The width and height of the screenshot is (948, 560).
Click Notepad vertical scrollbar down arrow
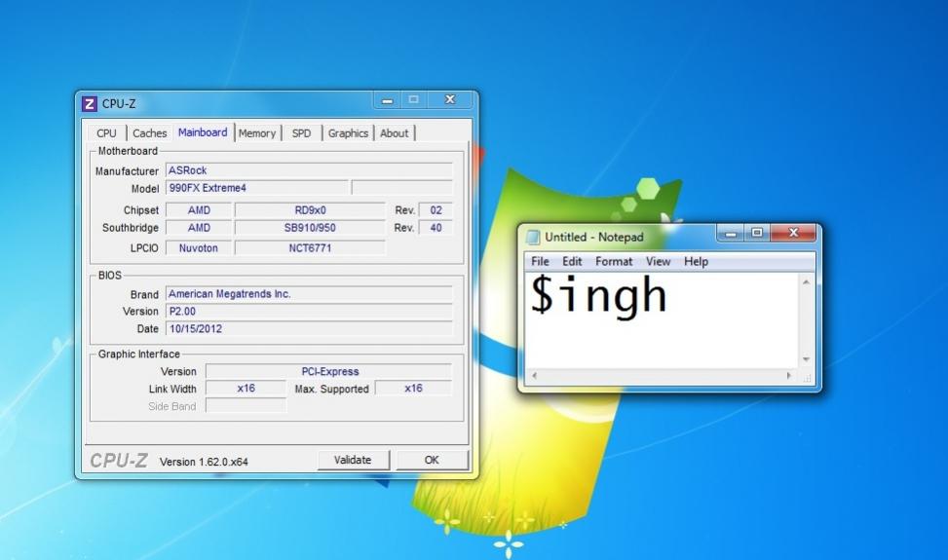(x=806, y=359)
